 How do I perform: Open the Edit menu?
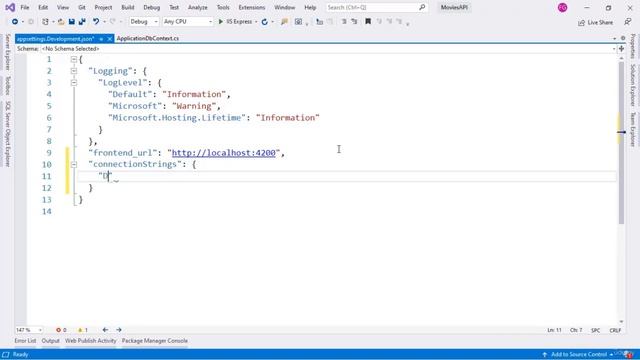[x=43, y=7]
